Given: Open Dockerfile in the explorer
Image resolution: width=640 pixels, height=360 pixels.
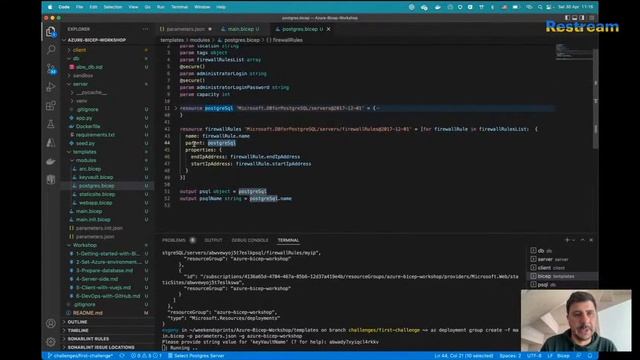Looking at the screenshot, I should pos(88,127).
